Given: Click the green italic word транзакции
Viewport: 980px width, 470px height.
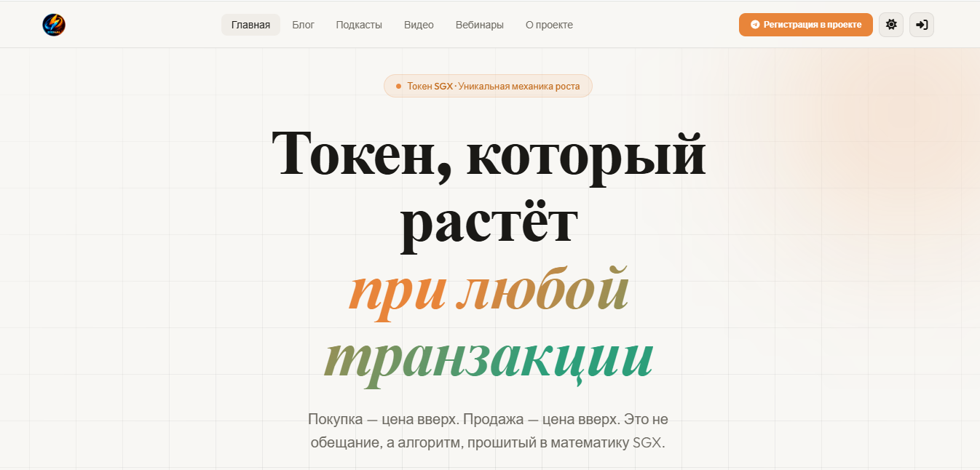Looking at the screenshot, I should pyautogui.click(x=489, y=357).
